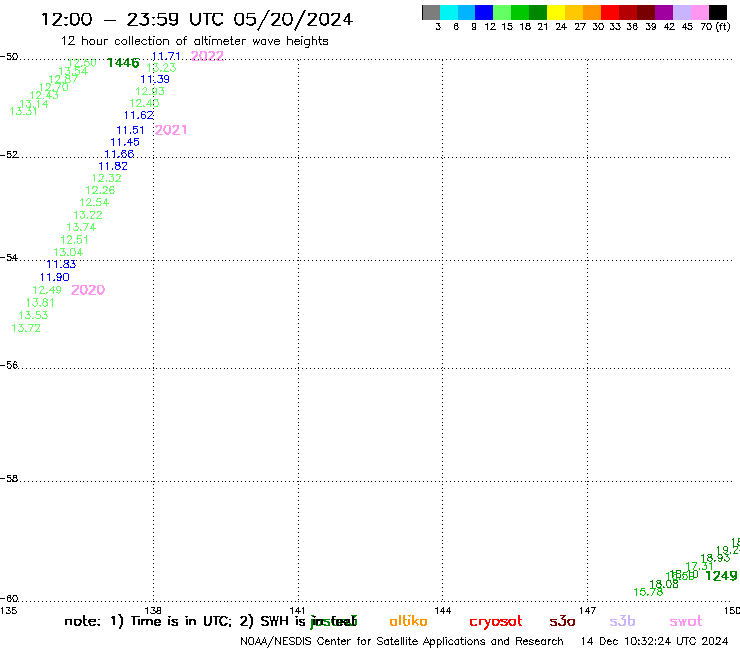740x650 pixels.
Task: Select the green 12.32 reading
Action: click(x=107, y=178)
